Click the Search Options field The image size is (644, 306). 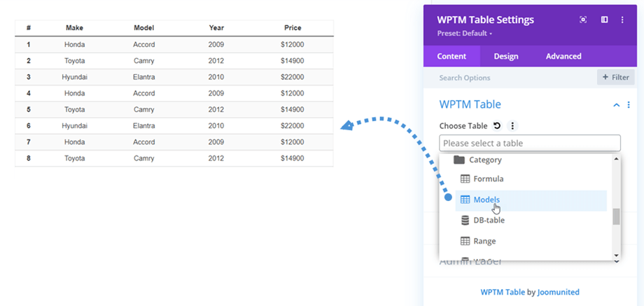[511, 78]
